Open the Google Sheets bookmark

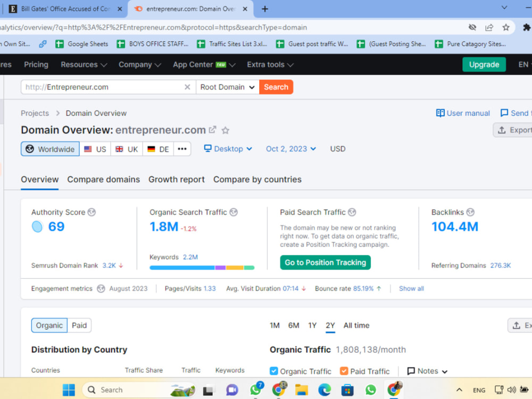(82, 44)
